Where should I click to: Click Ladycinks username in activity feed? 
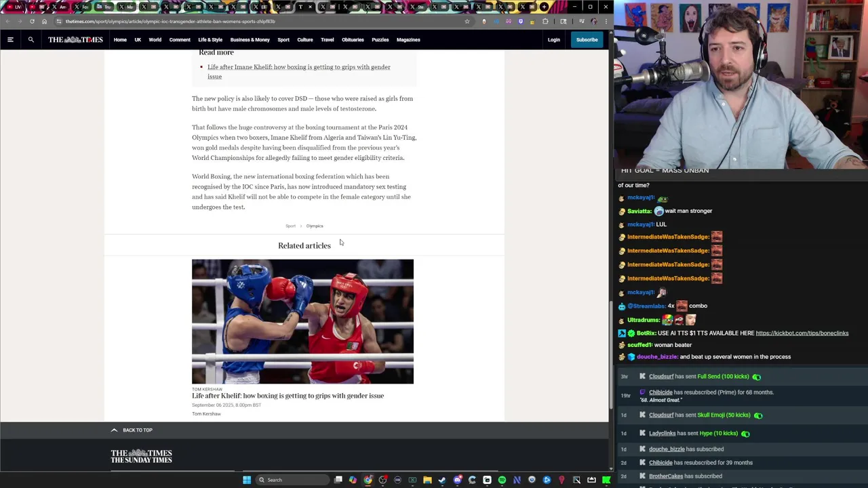click(x=663, y=434)
